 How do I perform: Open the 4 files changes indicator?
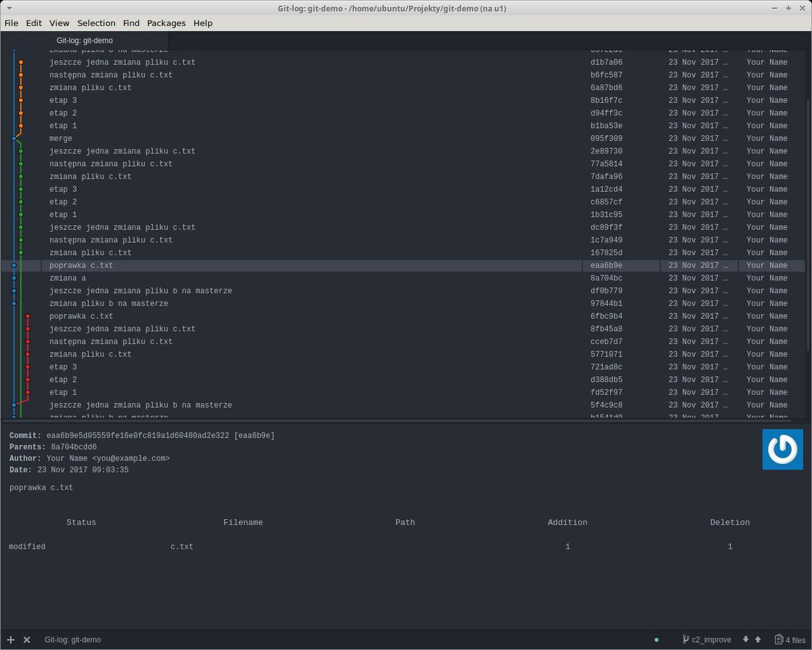click(790, 640)
